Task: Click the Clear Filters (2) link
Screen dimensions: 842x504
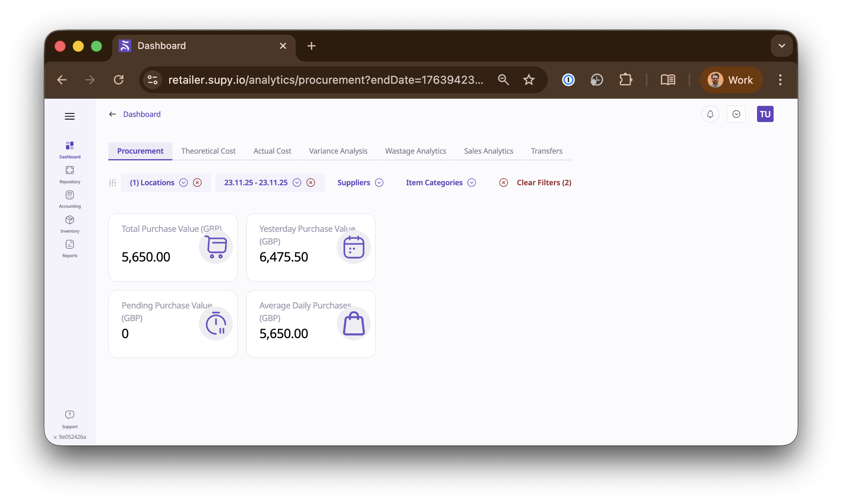Action: pyautogui.click(x=544, y=182)
